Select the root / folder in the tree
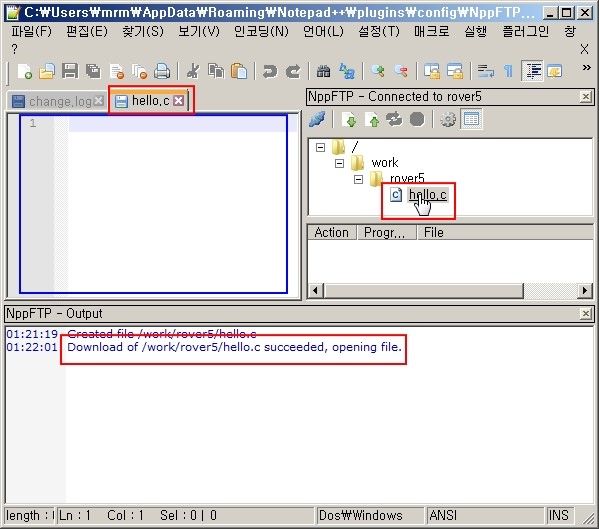This screenshot has width=599, height=529. [x=355, y=147]
